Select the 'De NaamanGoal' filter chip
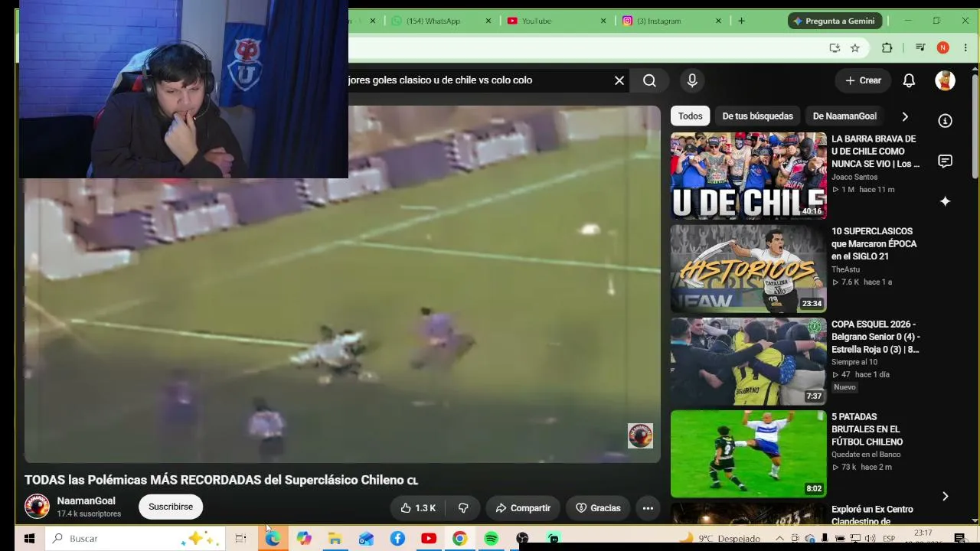 pos(844,116)
